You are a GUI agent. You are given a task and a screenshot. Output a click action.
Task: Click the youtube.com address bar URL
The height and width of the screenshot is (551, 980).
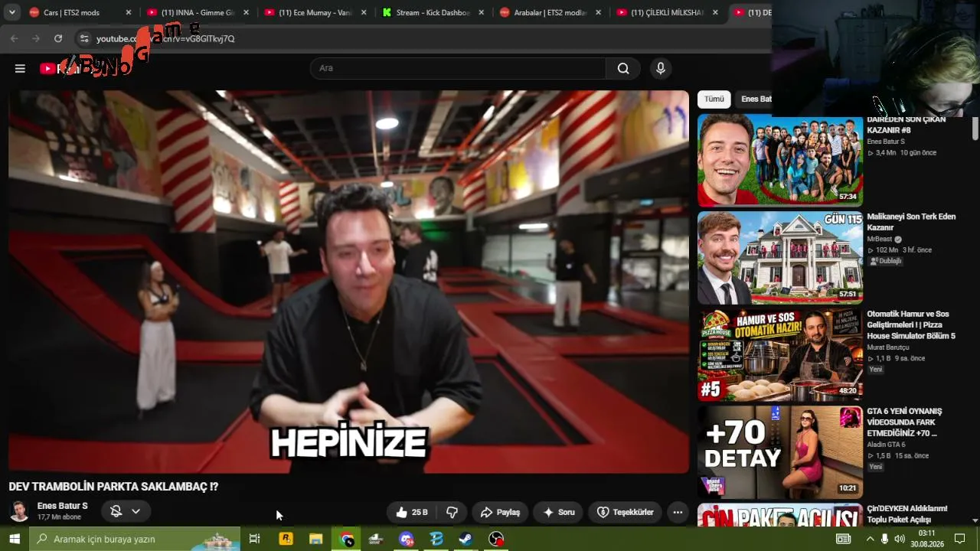(x=165, y=38)
